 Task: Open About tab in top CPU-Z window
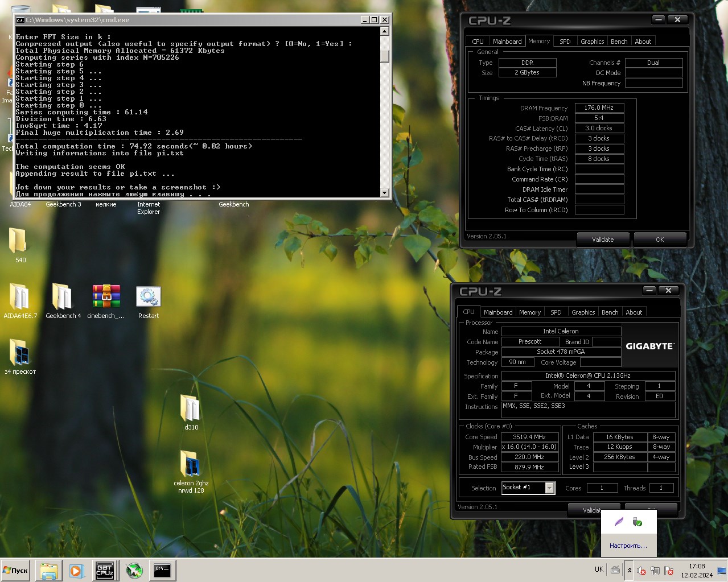click(643, 42)
